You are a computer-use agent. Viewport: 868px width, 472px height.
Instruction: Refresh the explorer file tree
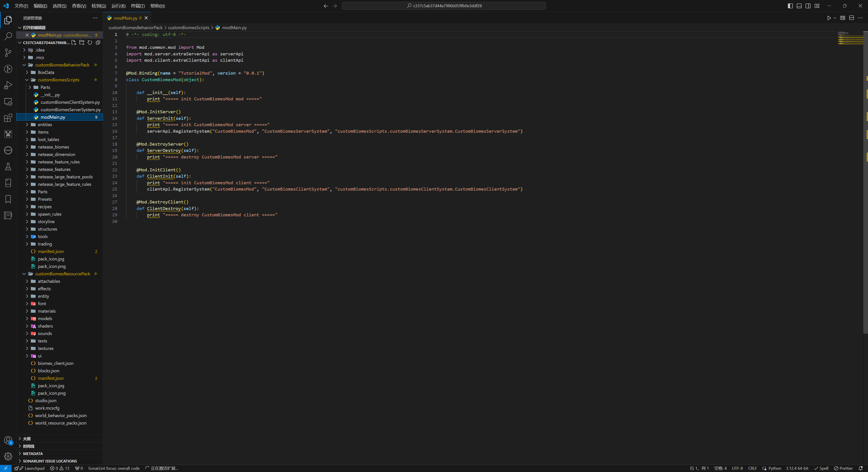[x=90, y=43]
